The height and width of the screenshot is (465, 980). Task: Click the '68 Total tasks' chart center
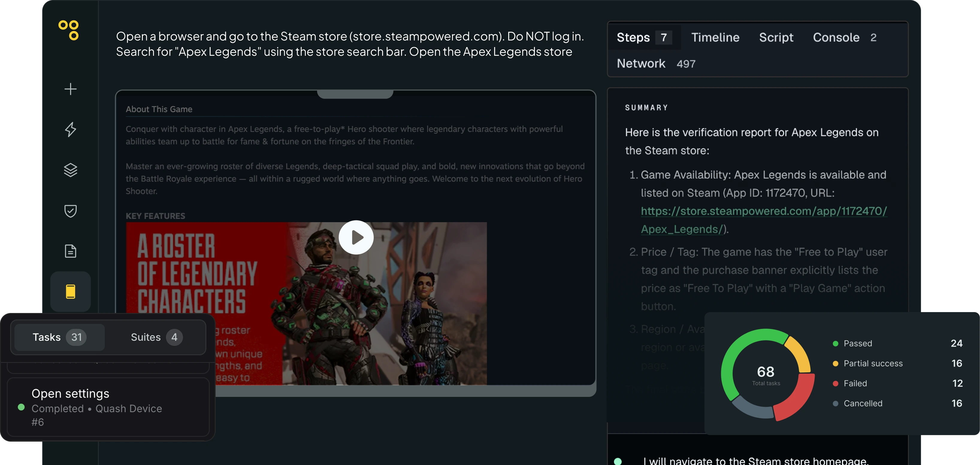[x=766, y=375]
